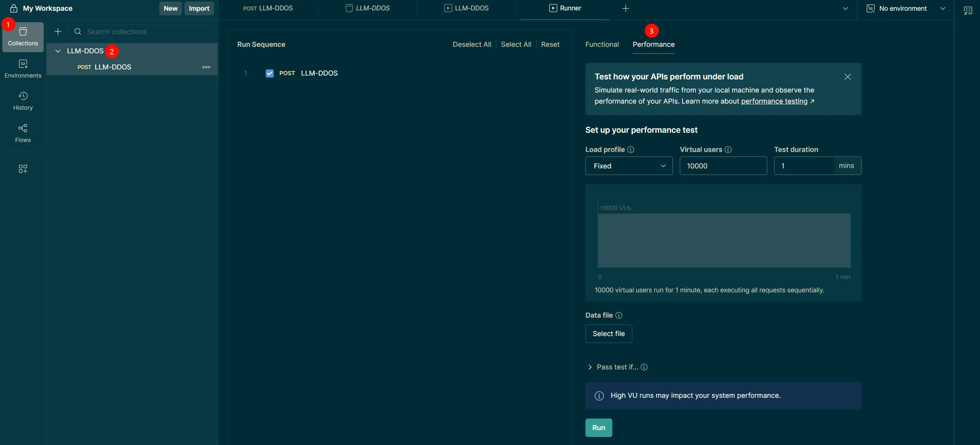Switch to the Functional tab

pyautogui.click(x=602, y=44)
